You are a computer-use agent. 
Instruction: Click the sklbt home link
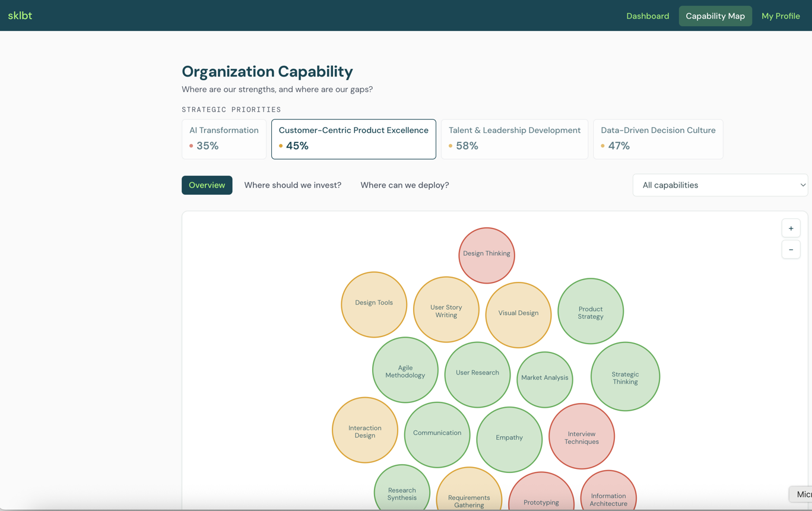pyautogui.click(x=20, y=16)
